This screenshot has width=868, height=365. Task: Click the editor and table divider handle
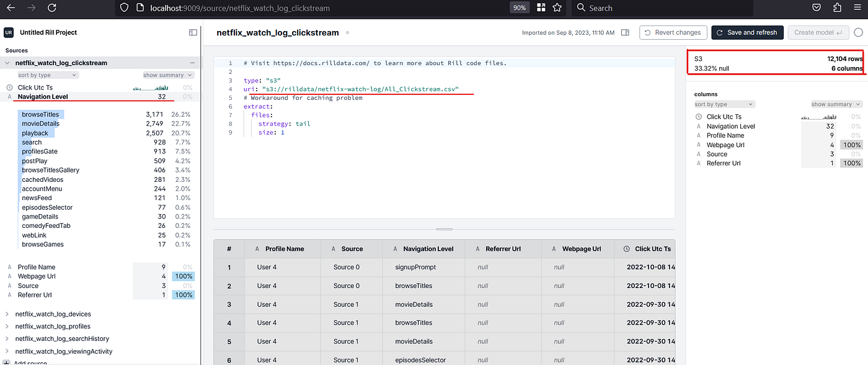coord(445,229)
